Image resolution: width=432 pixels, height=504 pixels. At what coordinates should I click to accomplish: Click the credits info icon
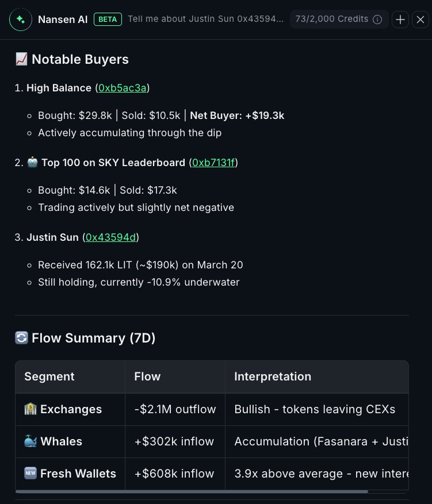click(377, 20)
